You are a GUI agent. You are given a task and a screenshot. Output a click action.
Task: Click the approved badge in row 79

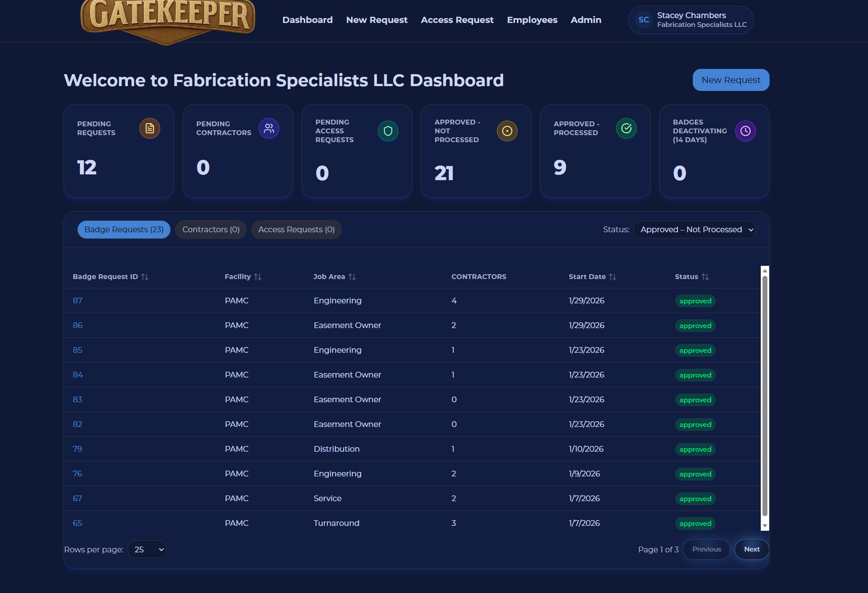coord(695,449)
